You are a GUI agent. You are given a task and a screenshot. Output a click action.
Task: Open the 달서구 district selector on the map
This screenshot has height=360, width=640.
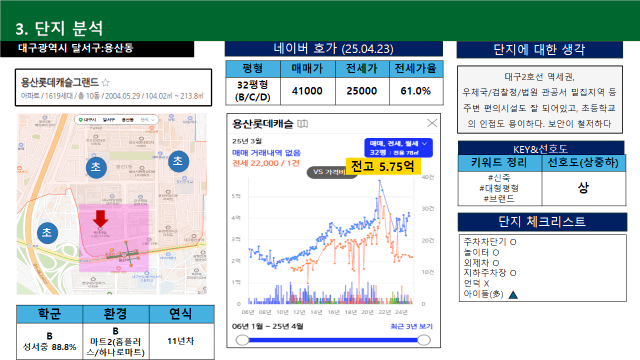(x=109, y=120)
